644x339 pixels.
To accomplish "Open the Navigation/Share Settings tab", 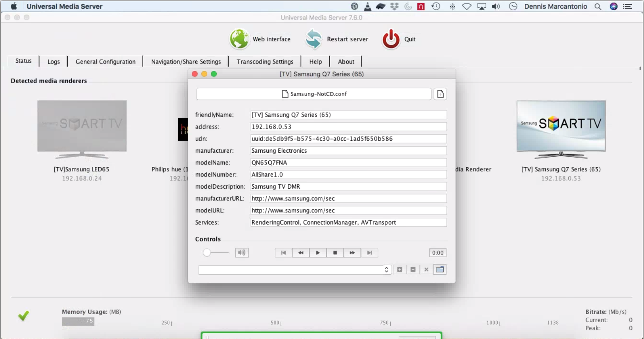I will click(186, 62).
